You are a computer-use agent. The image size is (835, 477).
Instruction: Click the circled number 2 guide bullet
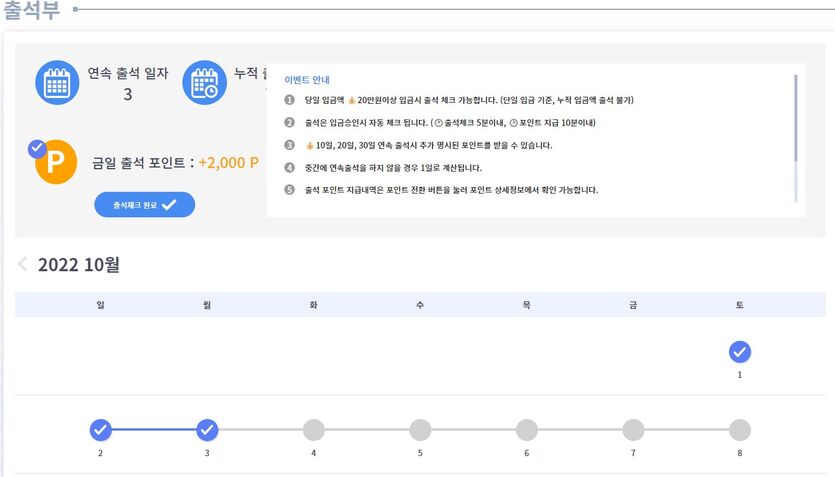289,122
